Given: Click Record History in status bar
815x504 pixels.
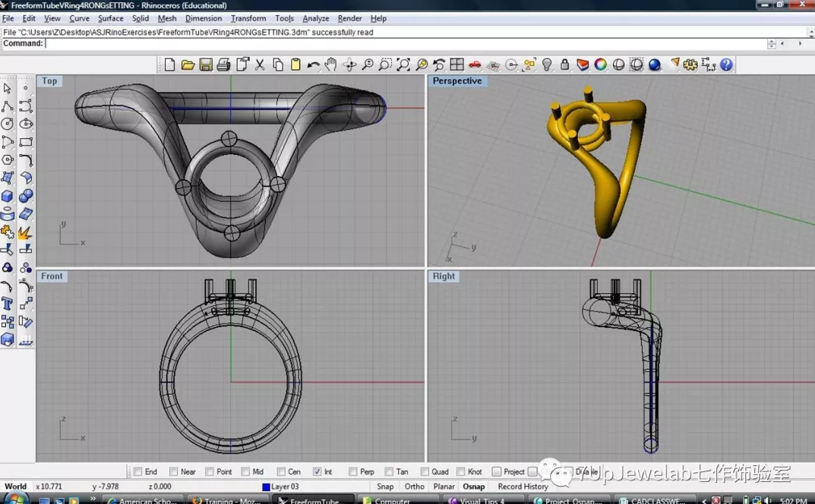Looking at the screenshot, I should coord(523,487).
